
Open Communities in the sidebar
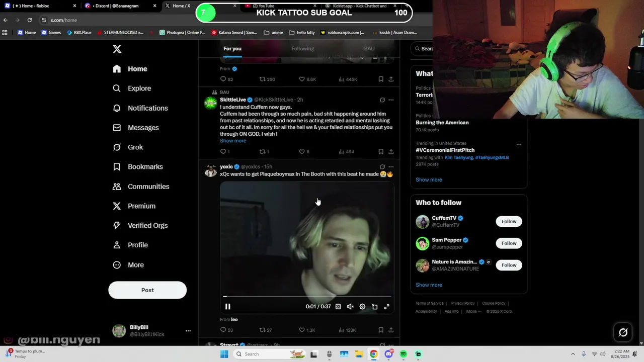[141, 187]
